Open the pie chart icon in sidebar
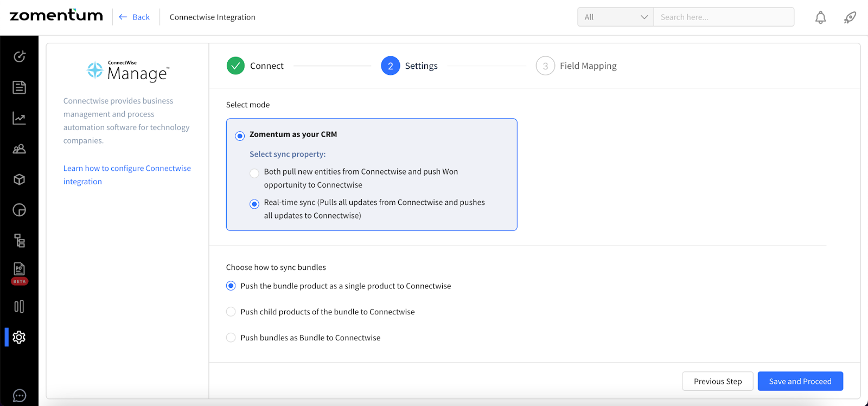The image size is (868, 406). tap(20, 210)
